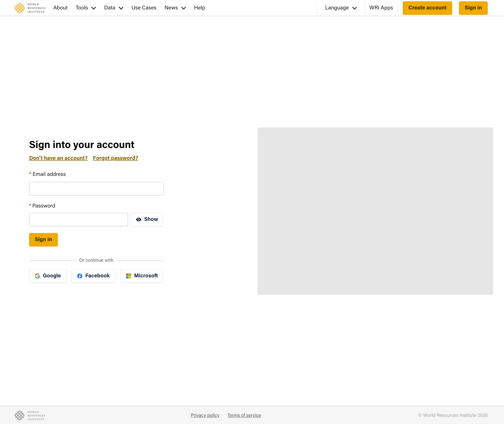
Task: Click the WRI logo in header
Action: [x=30, y=8]
